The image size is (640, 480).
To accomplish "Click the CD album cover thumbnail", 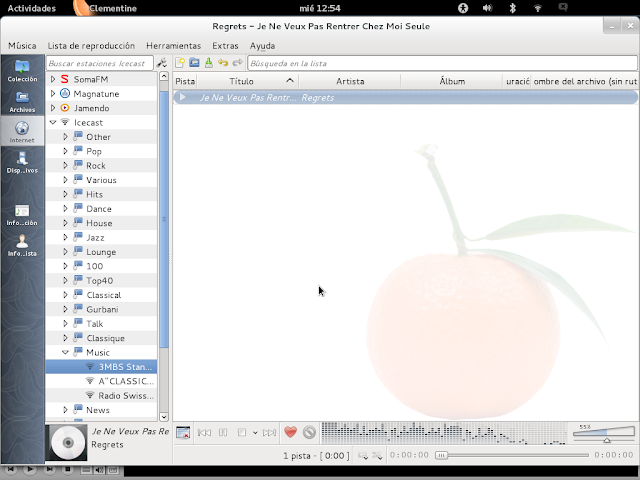I will [x=67, y=442].
